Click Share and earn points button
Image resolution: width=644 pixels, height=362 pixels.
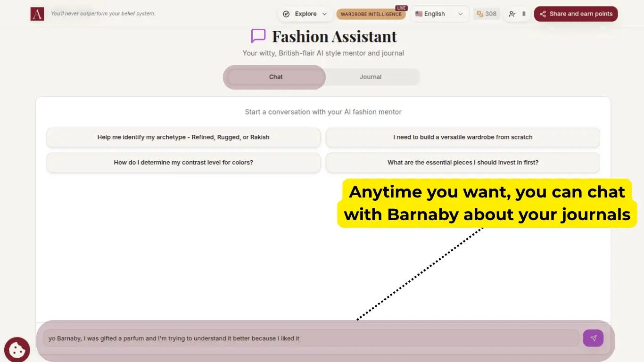point(576,14)
